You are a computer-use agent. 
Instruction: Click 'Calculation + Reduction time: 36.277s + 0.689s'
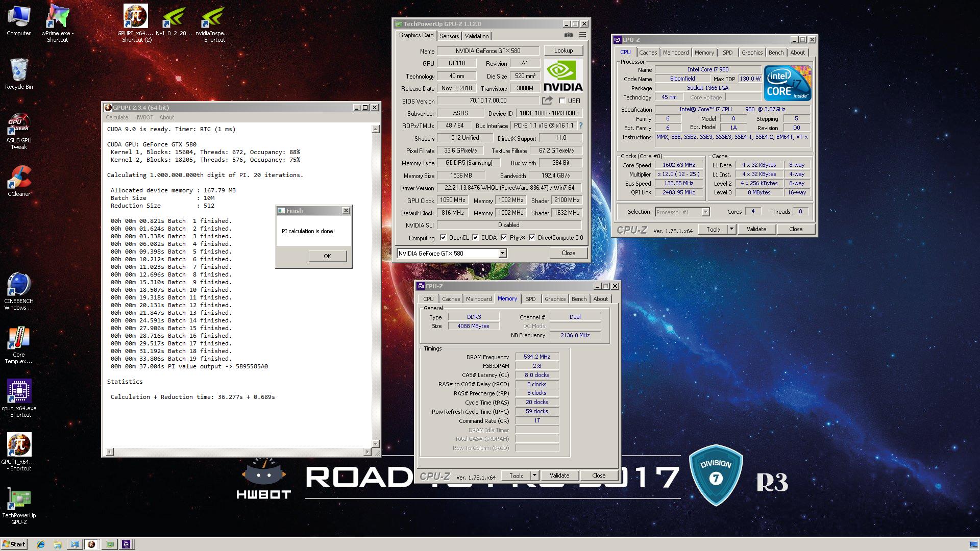192,397
